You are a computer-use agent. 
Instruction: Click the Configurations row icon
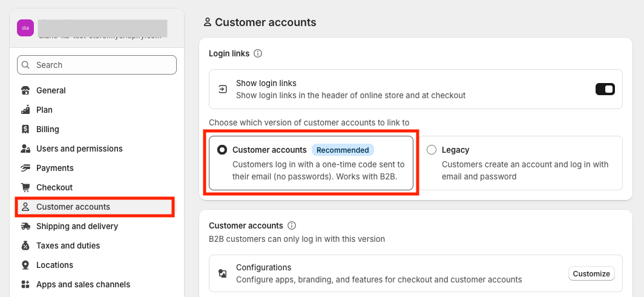point(223,273)
